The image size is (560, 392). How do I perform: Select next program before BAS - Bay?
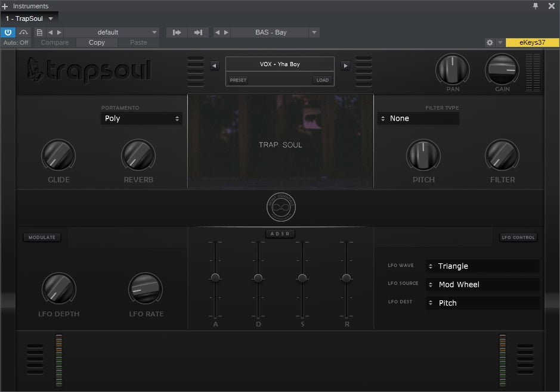click(x=226, y=32)
